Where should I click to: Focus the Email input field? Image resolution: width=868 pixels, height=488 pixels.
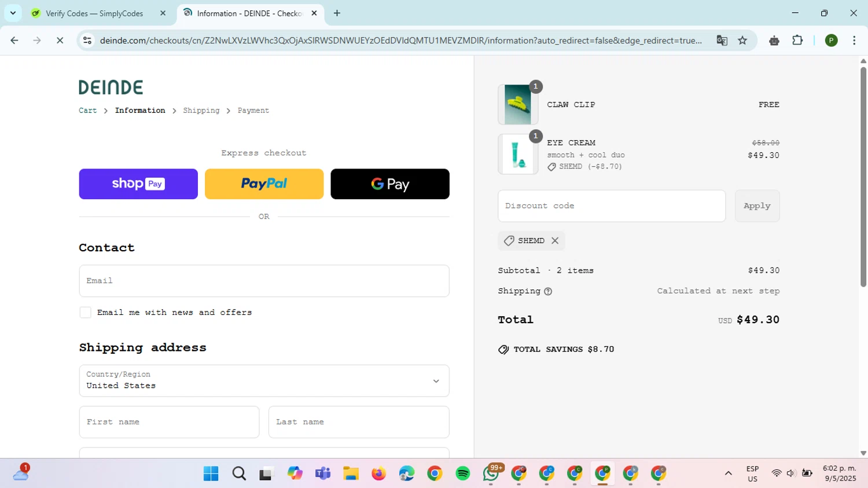pyautogui.click(x=264, y=281)
